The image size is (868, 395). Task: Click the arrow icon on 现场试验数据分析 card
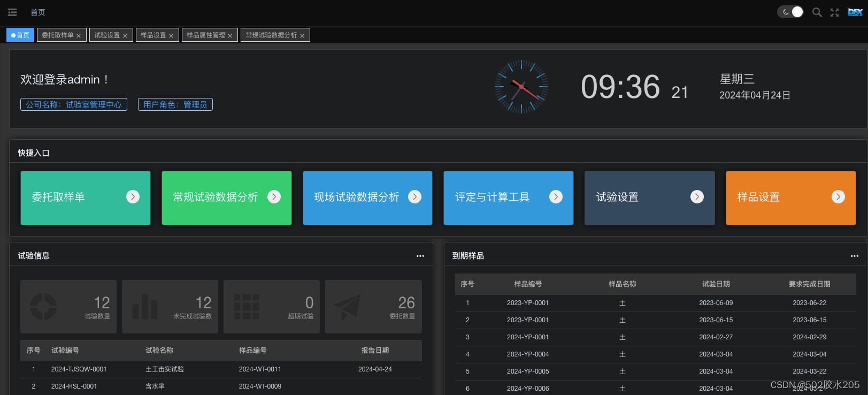coord(414,197)
